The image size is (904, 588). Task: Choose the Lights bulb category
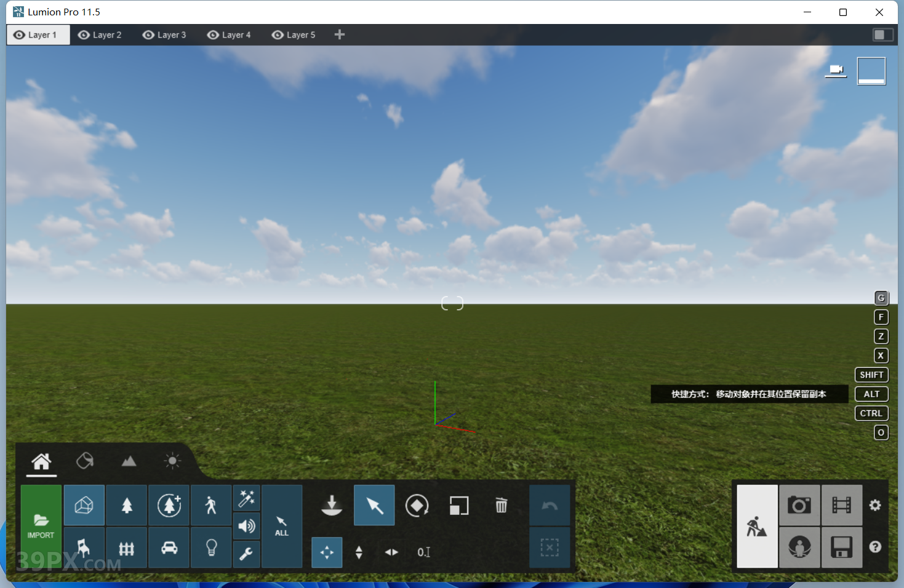211,547
